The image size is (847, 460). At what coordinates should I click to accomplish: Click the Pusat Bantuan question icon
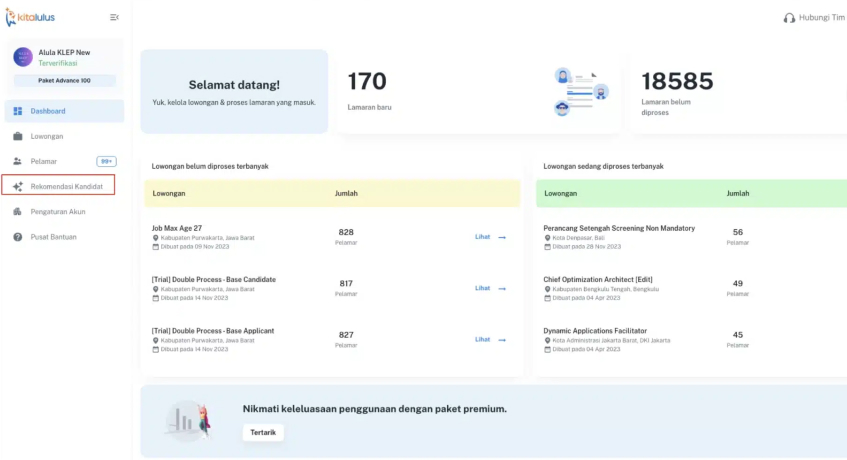18,237
